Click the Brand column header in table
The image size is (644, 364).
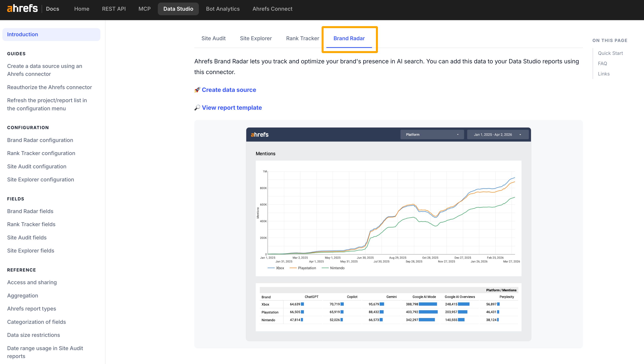266,297
